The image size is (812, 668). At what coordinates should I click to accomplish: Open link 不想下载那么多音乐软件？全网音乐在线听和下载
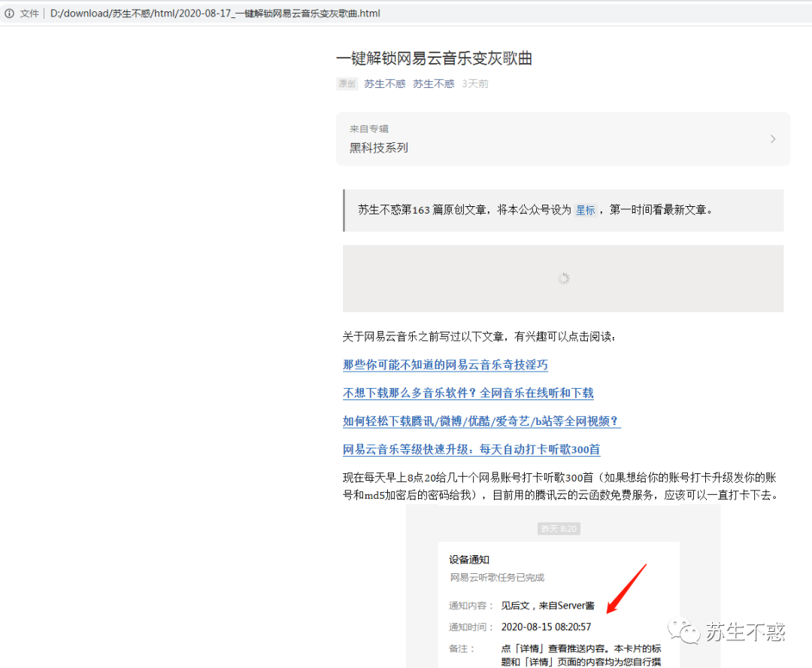468,393
